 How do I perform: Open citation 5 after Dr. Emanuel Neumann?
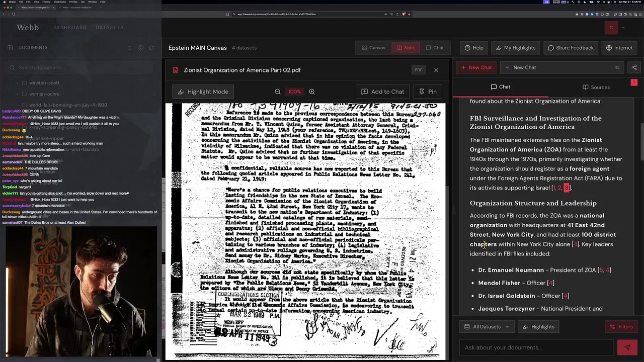(601, 270)
